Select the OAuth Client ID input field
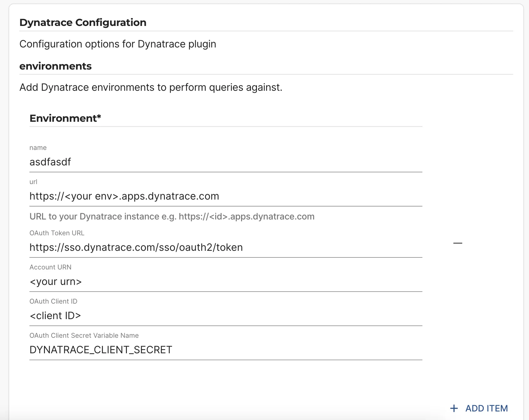The image size is (529, 420). [x=226, y=316]
